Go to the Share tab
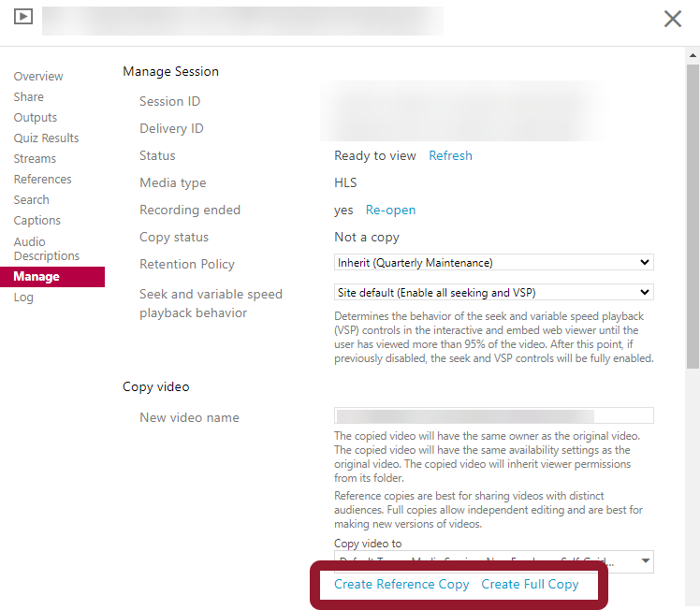Screen dimensions: 700x610 28,97
